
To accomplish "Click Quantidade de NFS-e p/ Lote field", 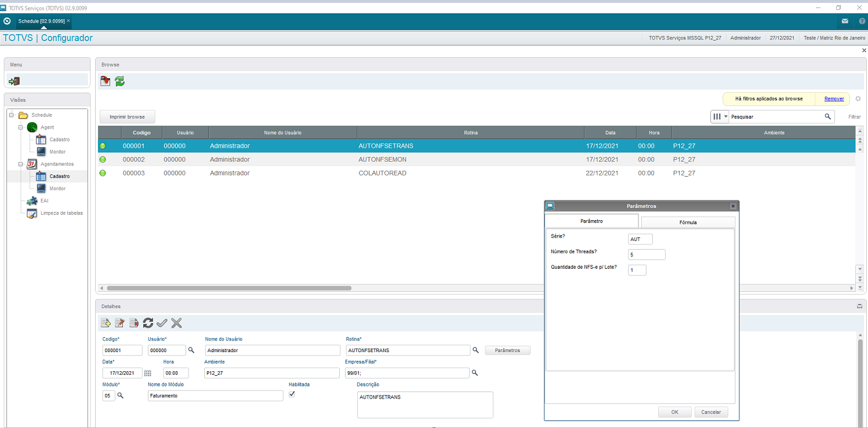I will (x=637, y=270).
